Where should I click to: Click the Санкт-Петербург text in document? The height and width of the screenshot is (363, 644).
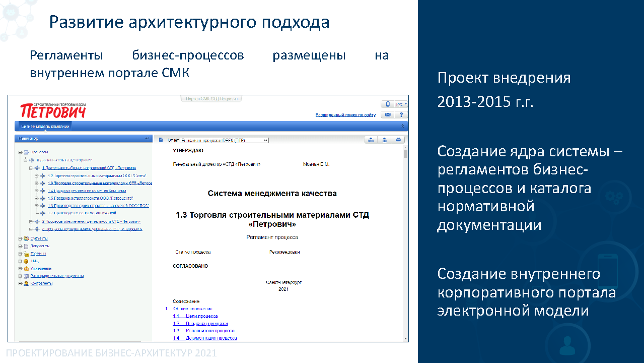pyautogui.click(x=284, y=283)
